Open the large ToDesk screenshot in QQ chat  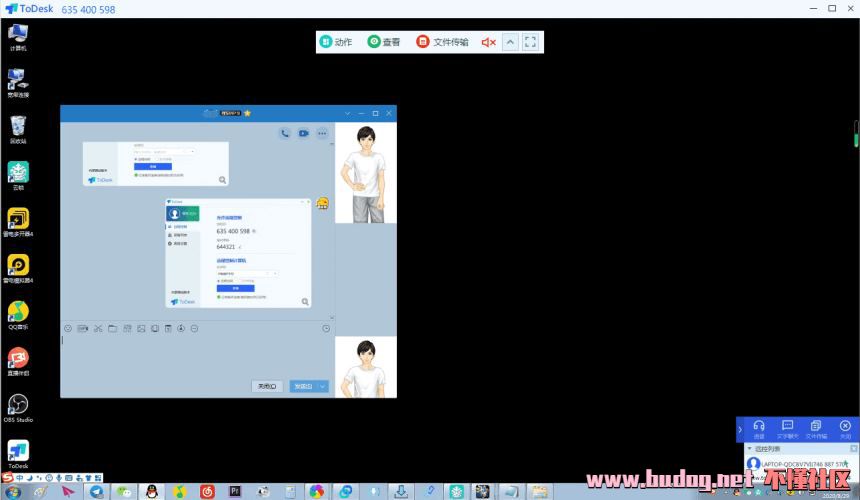(238, 253)
